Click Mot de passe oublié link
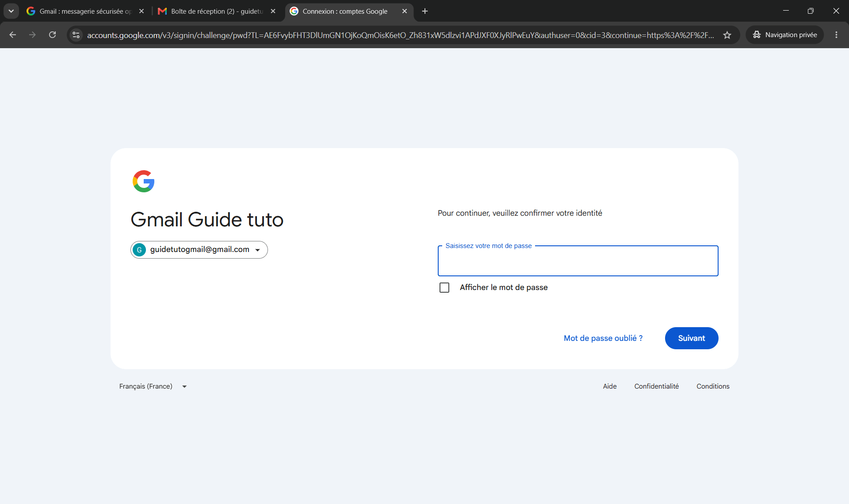The height and width of the screenshot is (504, 849). coord(603,338)
